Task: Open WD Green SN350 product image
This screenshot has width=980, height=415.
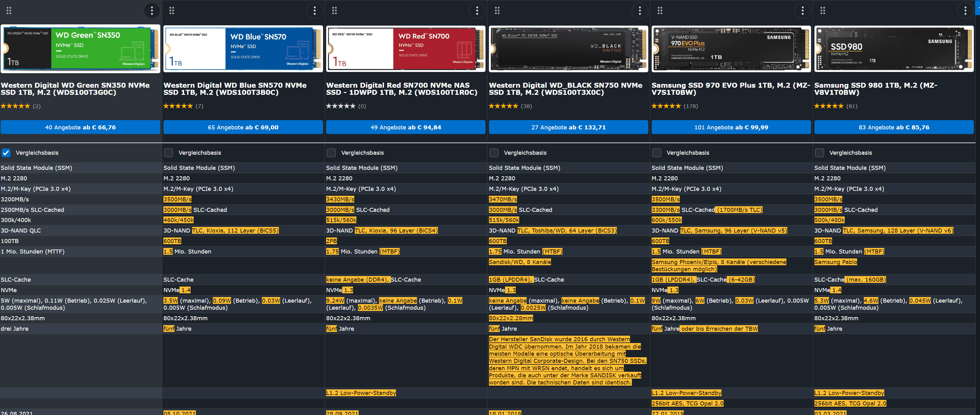Action: (80, 49)
